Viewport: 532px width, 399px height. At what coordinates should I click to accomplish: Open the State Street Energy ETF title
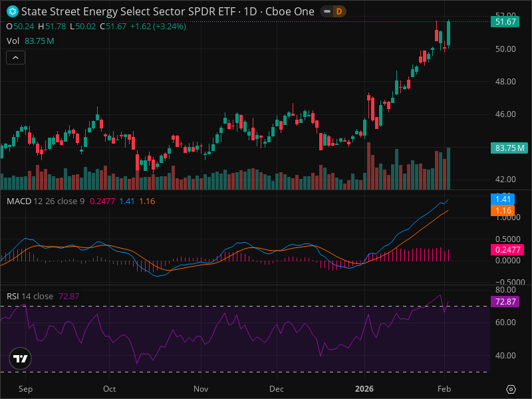point(168,11)
